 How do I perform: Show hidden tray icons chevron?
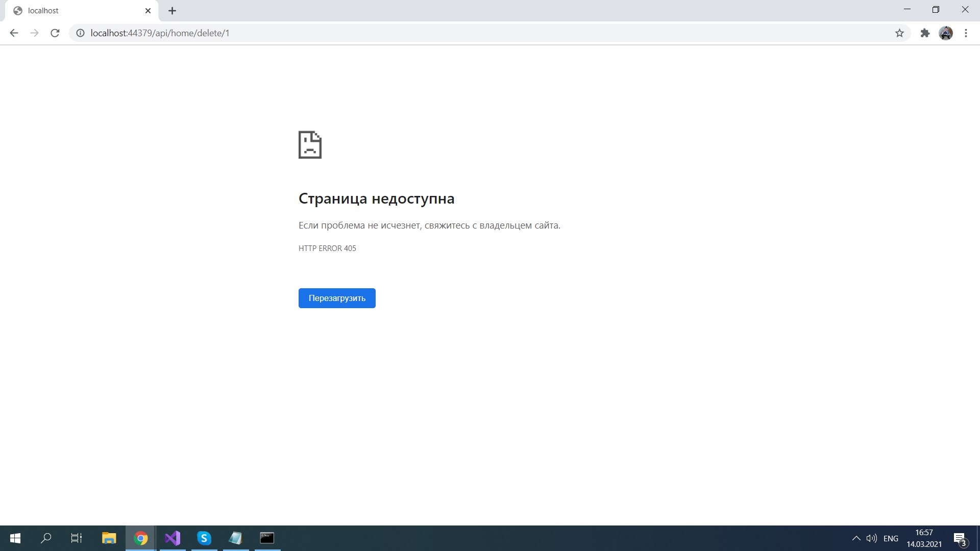coord(856,538)
